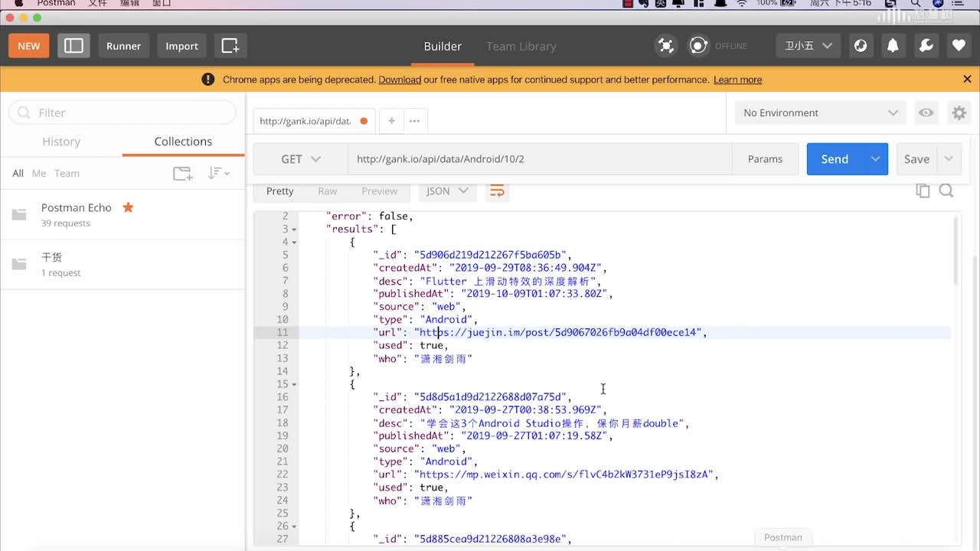Open a new window with plus icon

(230, 46)
